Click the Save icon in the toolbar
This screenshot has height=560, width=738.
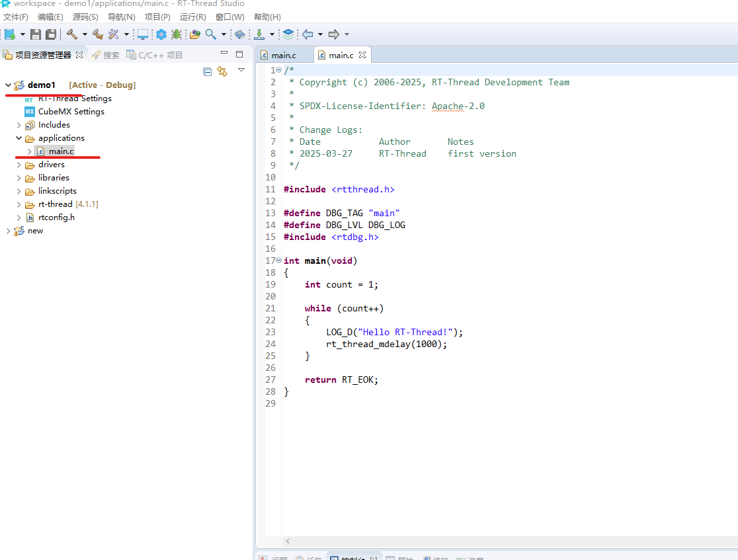[x=36, y=34]
